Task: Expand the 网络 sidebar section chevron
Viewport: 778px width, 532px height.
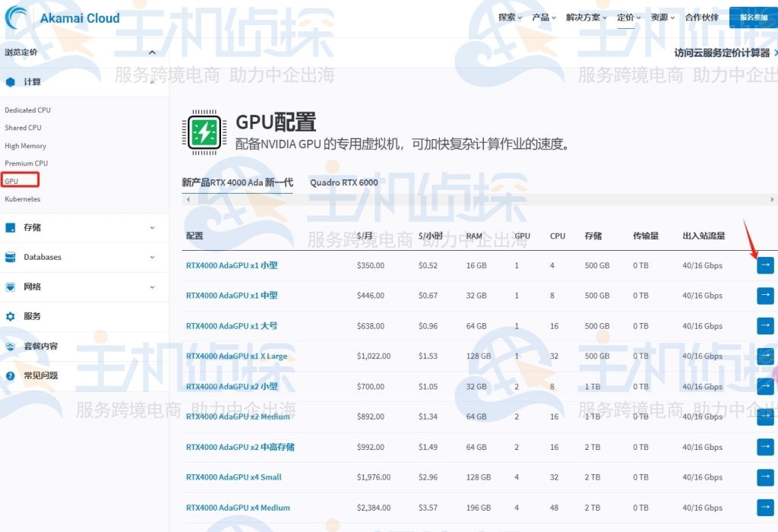Action: click(x=152, y=287)
